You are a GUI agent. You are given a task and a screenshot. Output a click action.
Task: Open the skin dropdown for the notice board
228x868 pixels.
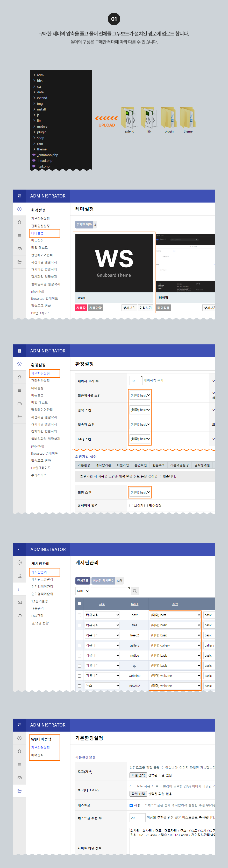[175, 655]
